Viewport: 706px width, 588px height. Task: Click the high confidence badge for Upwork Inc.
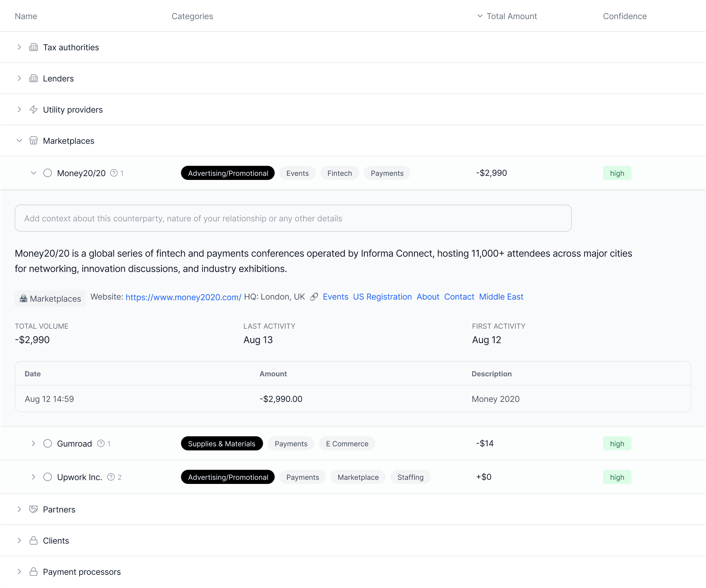click(x=617, y=477)
